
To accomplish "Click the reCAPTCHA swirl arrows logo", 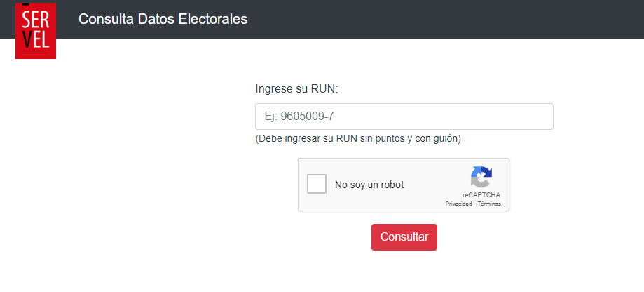I will point(481,177).
